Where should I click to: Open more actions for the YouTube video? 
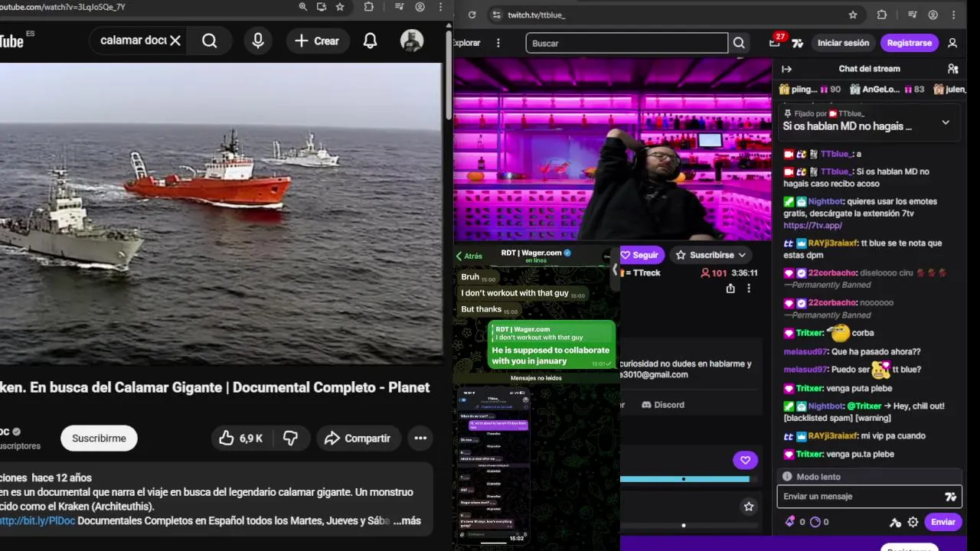coord(420,439)
